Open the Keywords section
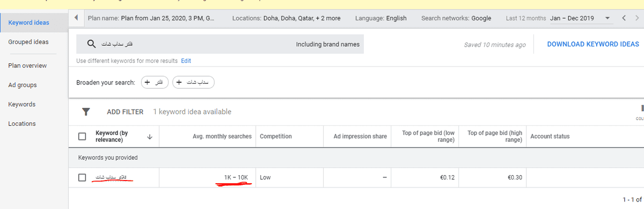 point(22,104)
